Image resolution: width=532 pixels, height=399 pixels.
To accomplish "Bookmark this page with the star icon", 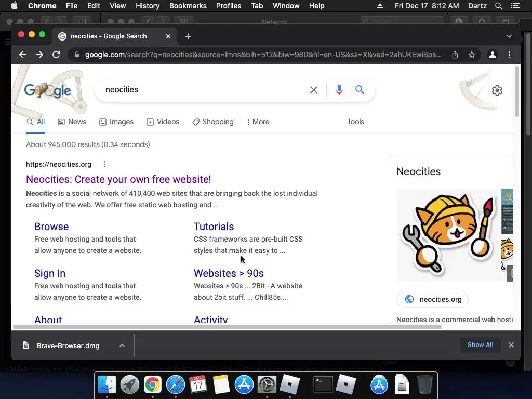I will [472, 55].
